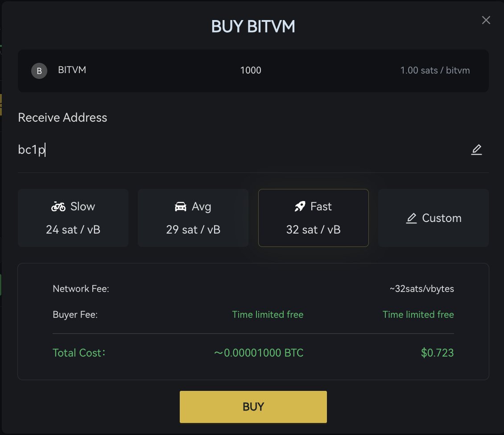
Task: Click the ~0.00001000 BTC total cost
Action: (259, 353)
